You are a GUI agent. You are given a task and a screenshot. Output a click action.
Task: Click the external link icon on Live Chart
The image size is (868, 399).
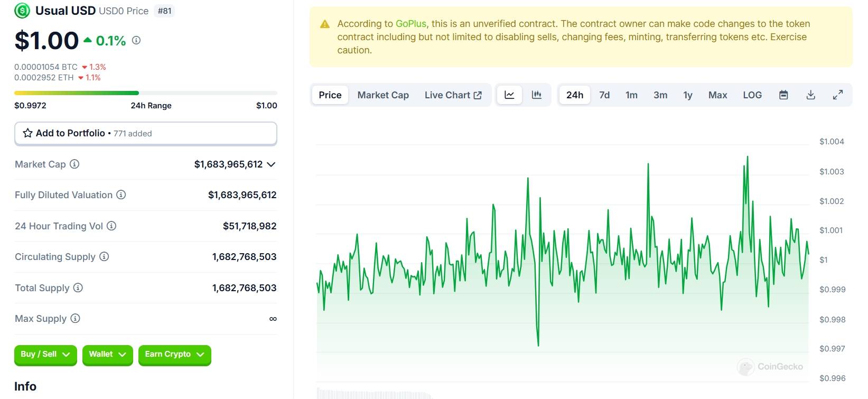click(478, 95)
